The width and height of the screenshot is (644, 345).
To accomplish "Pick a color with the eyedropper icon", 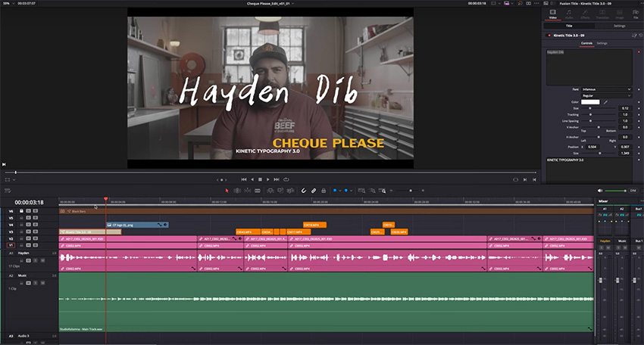I will click(605, 102).
